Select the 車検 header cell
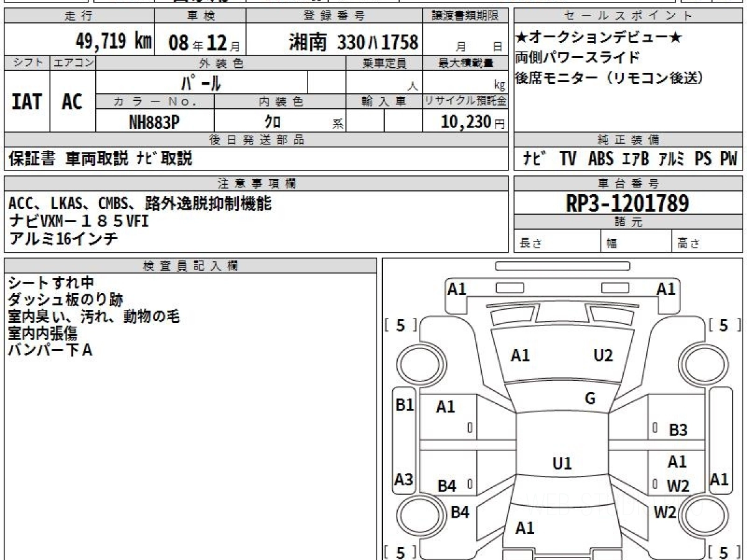 click(200, 16)
